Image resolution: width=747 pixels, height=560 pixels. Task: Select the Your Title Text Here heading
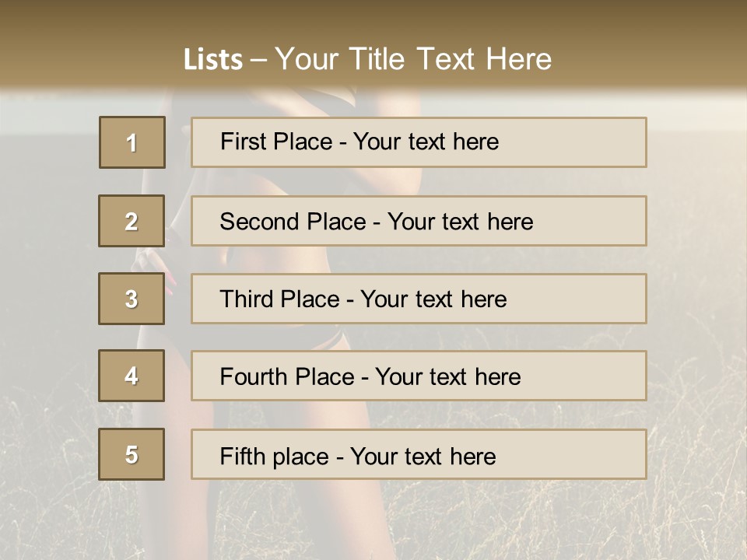click(x=413, y=59)
